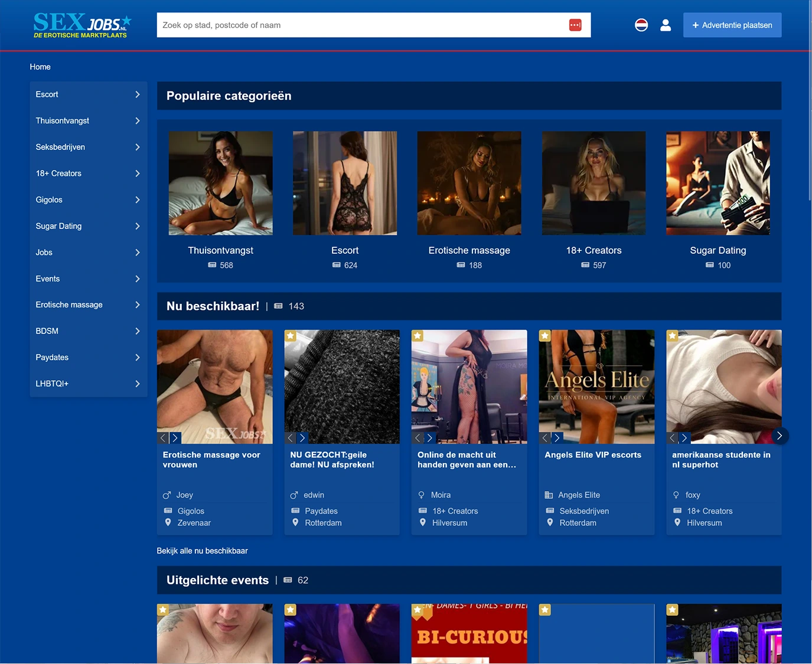This screenshot has width=812, height=664.
Task: Open the Erotische massage sidebar item
Action: click(89, 305)
